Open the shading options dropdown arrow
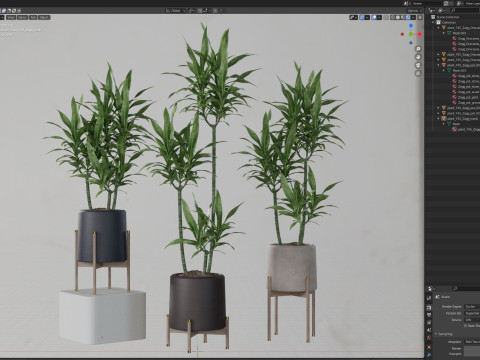Viewport: 480px width, 360px height. [413, 17]
